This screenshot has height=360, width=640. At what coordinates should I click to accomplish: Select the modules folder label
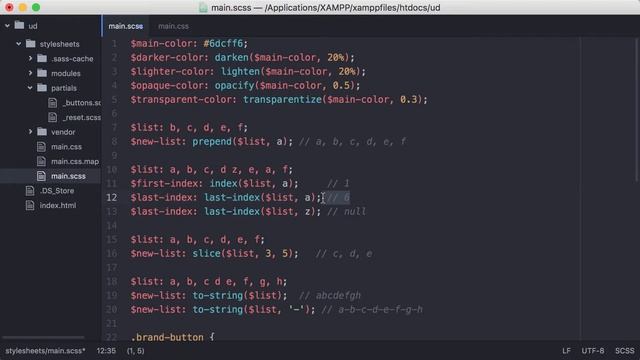coord(66,73)
